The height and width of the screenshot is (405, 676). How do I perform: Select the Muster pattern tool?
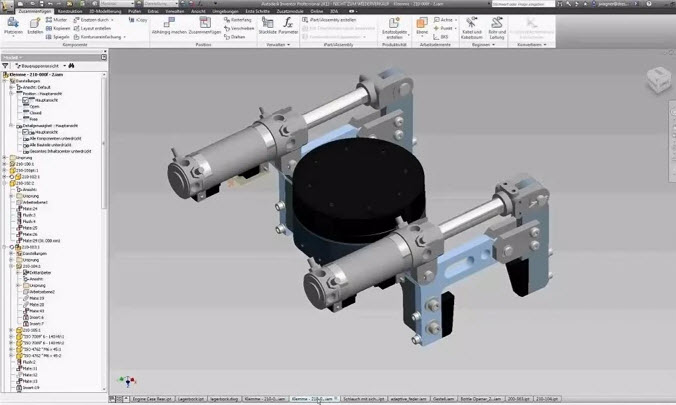point(56,20)
